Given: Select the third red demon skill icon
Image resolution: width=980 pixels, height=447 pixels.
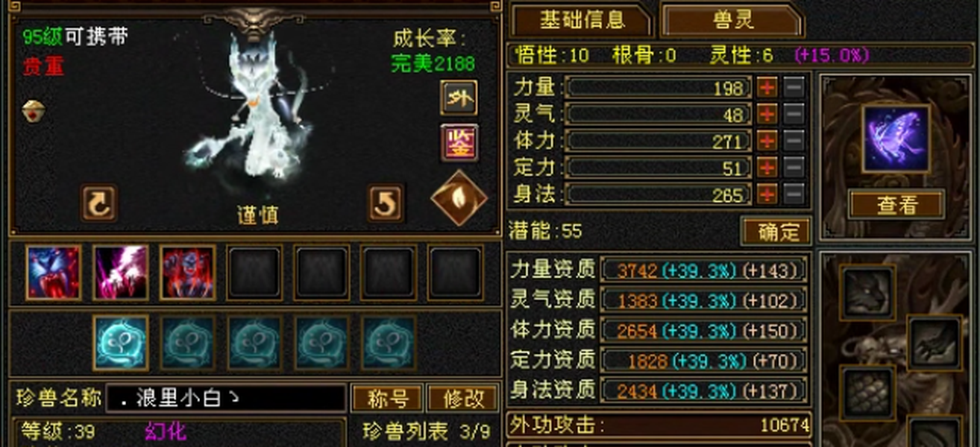Looking at the screenshot, I should 188,273.
